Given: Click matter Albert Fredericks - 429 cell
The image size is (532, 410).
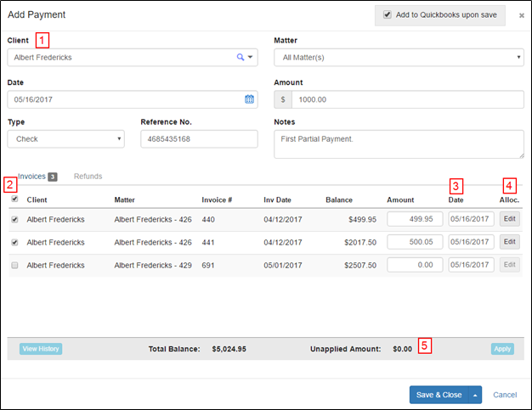Looking at the screenshot, I should [x=153, y=266].
